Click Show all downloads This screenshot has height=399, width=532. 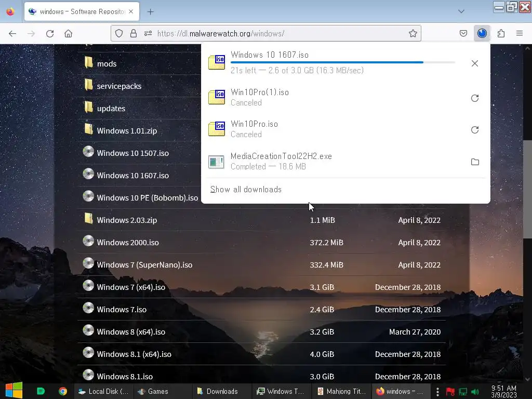[x=246, y=189]
